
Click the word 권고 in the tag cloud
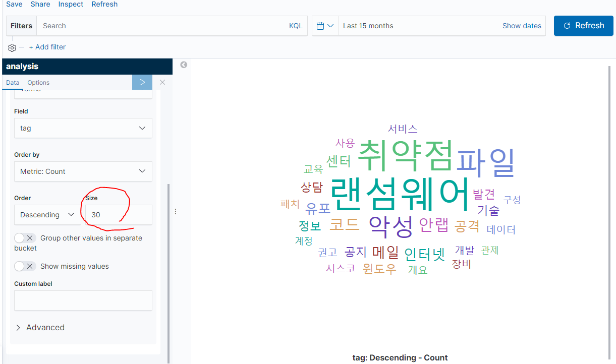point(327,252)
